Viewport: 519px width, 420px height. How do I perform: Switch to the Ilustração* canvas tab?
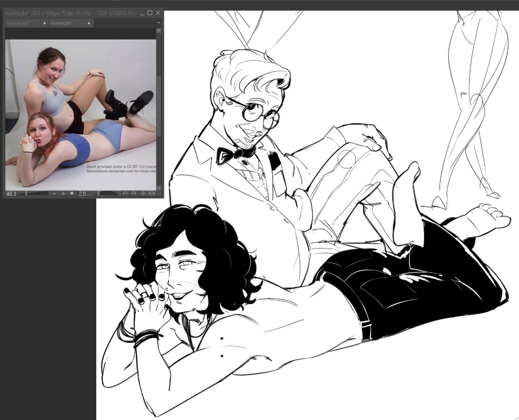[x=71, y=23]
